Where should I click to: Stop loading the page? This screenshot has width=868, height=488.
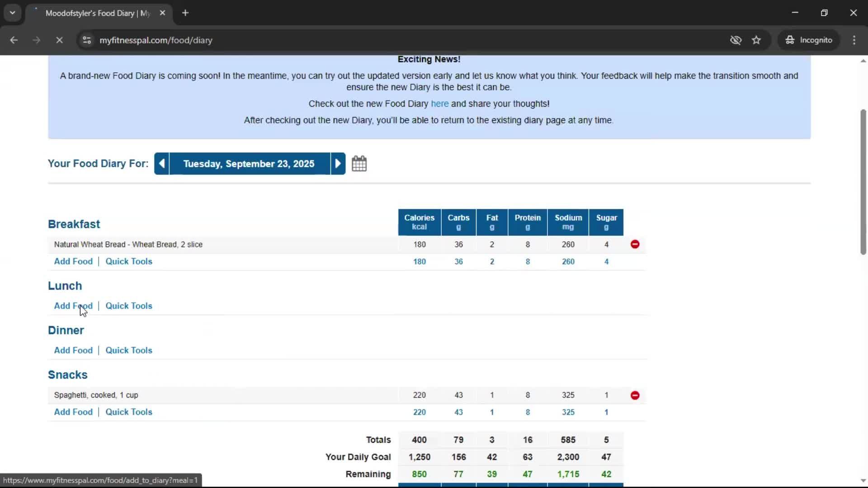pyautogui.click(x=59, y=40)
